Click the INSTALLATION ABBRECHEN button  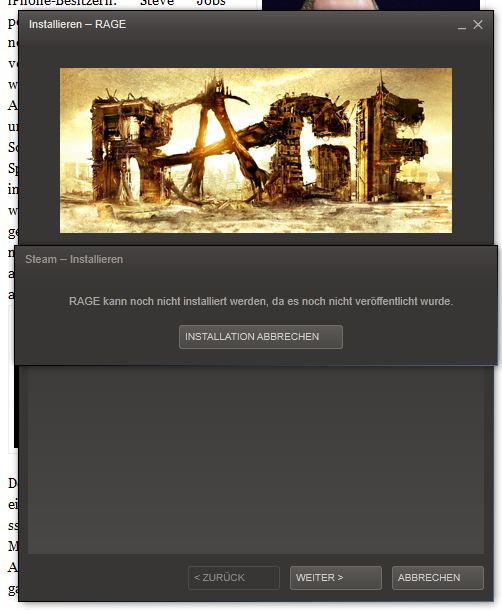(261, 337)
